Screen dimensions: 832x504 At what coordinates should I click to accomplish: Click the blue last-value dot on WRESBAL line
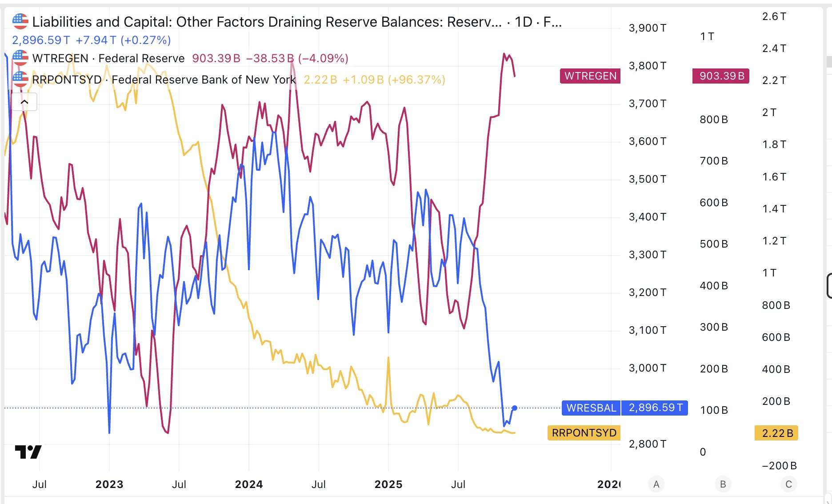tap(515, 408)
